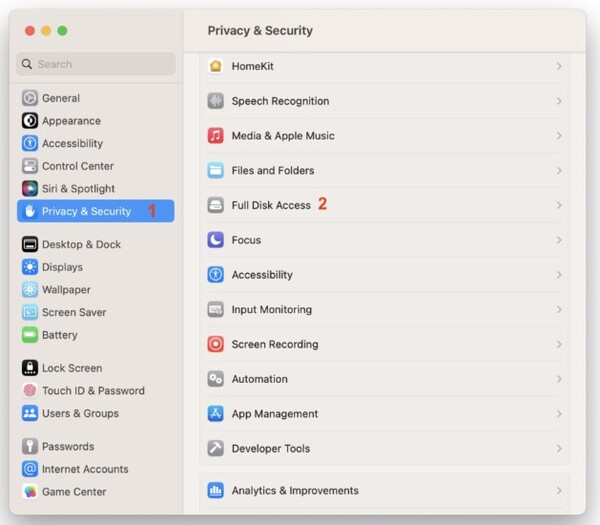600x525 pixels.
Task: Select Lock Screen label in sidebar
Action: (x=72, y=368)
